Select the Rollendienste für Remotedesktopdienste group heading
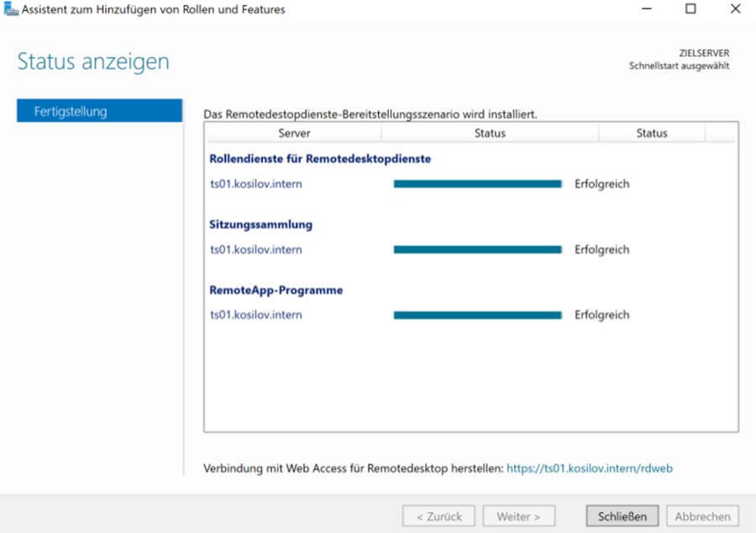This screenshot has width=756, height=533. (x=319, y=159)
